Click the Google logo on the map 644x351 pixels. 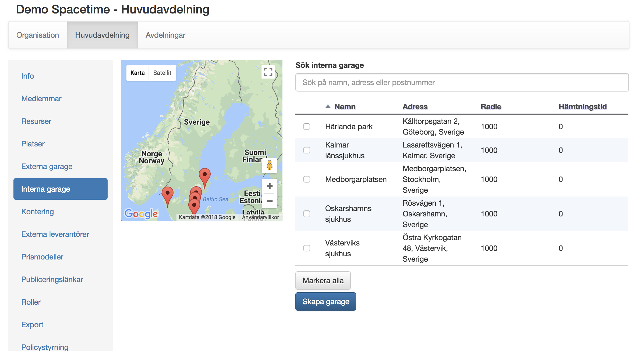coord(141,214)
